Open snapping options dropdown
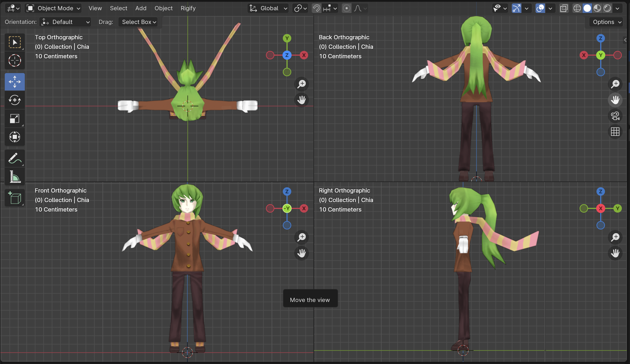This screenshot has width=630, height=364. (330, 8)
